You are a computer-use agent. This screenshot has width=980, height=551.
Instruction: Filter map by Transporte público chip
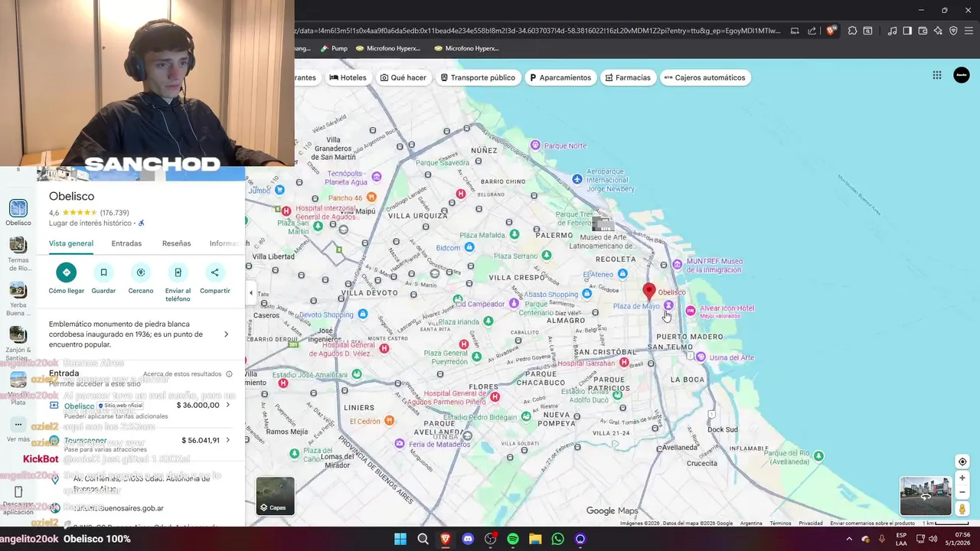point(478,77)
